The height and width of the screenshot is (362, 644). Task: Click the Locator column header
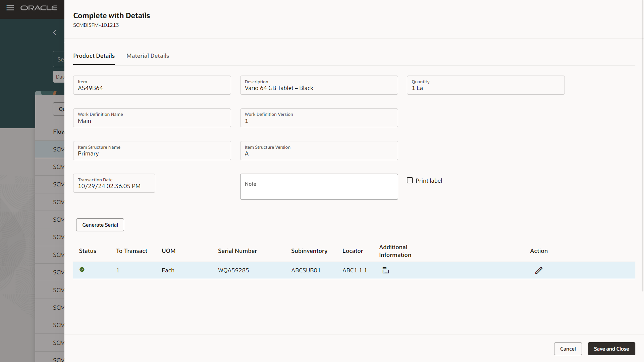pos(353,251)
